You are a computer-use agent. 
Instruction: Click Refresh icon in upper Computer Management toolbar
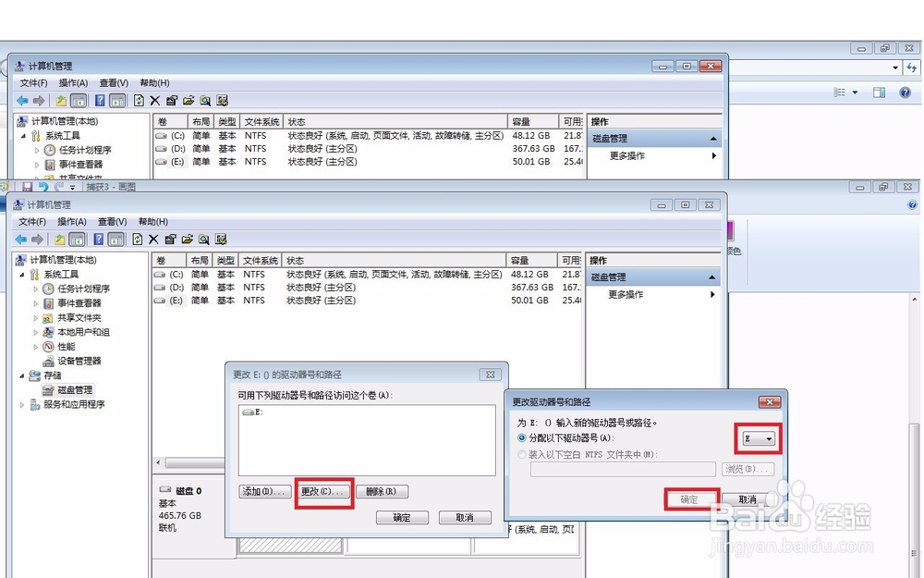(139, 100)
